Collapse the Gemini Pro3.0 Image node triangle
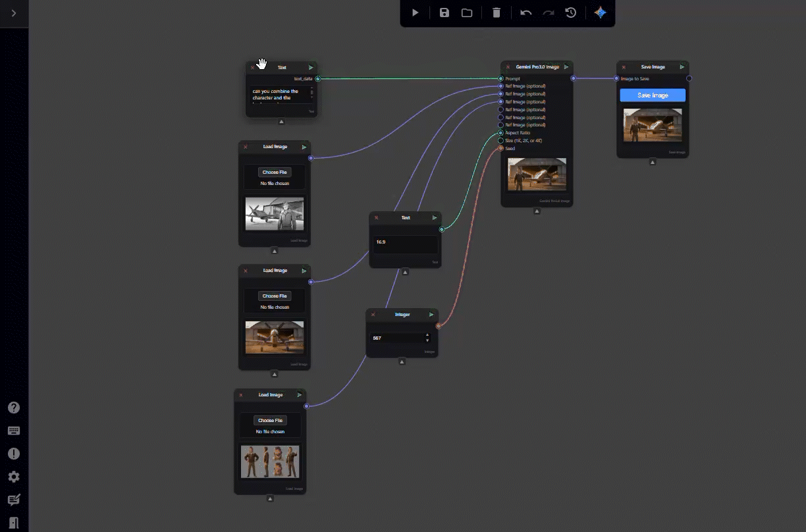The width and height of the screenshot is (806, 532). [x=537, y=211]
